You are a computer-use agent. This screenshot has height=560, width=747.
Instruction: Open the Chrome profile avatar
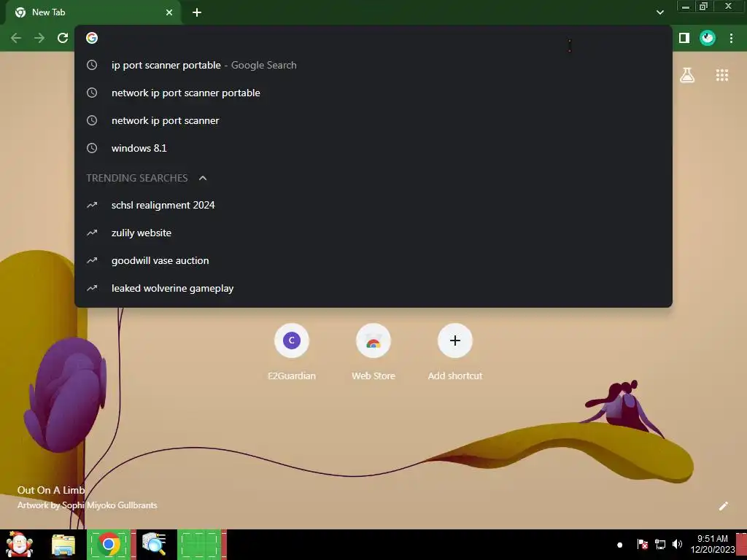point(708,38)
